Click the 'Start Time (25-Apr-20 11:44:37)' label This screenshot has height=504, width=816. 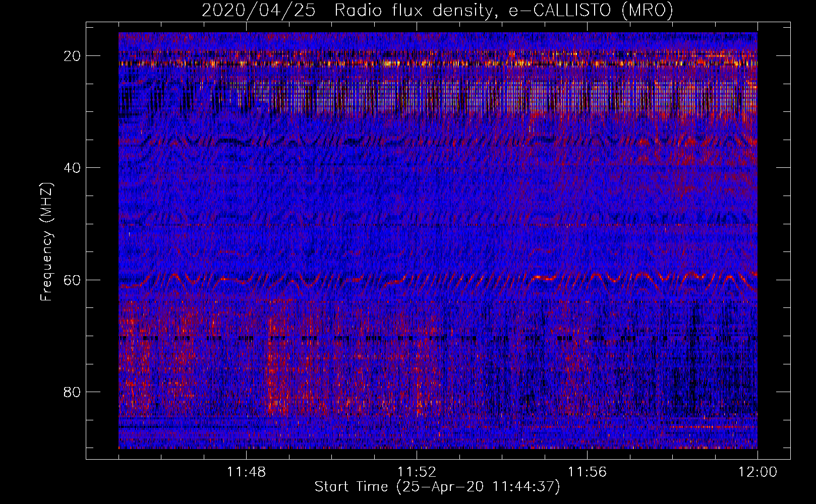437,487
